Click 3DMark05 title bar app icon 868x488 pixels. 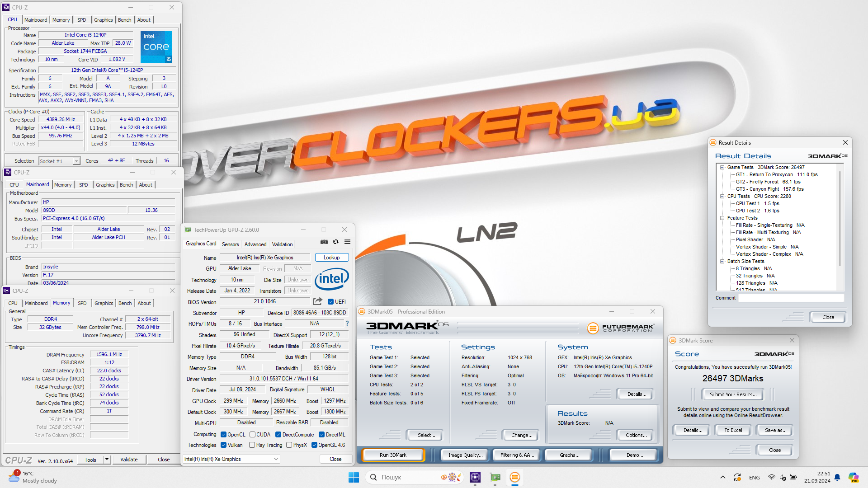coord(362,312)
